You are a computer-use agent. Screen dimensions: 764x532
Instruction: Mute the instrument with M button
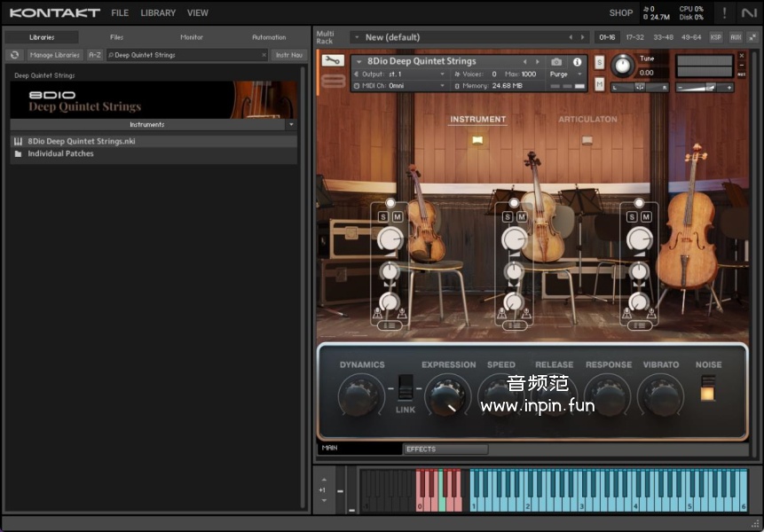click(x=600, y=84)
